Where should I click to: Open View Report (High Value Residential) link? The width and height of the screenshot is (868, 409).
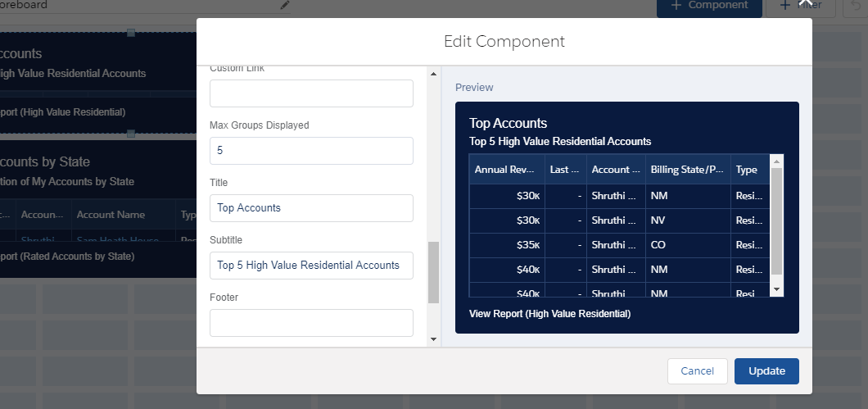coord(549,314)
